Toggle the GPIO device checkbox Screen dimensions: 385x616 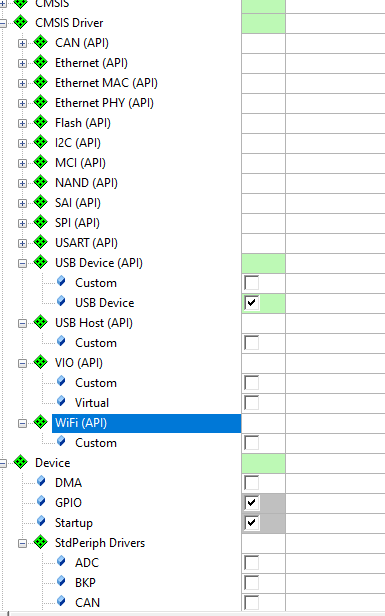pyautogui.click(x=251, y=503)
